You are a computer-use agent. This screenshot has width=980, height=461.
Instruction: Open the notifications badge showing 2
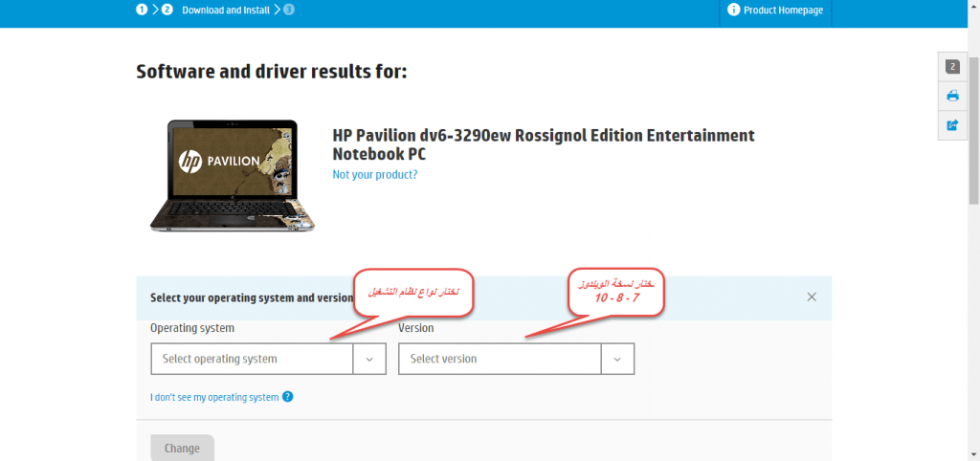click(952, 67)
